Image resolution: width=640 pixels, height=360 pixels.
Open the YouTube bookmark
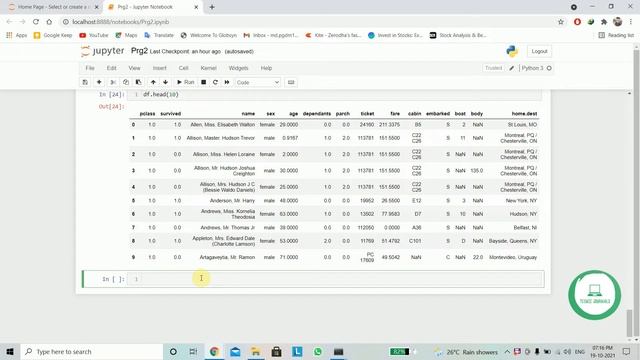[x=94, y=36]
